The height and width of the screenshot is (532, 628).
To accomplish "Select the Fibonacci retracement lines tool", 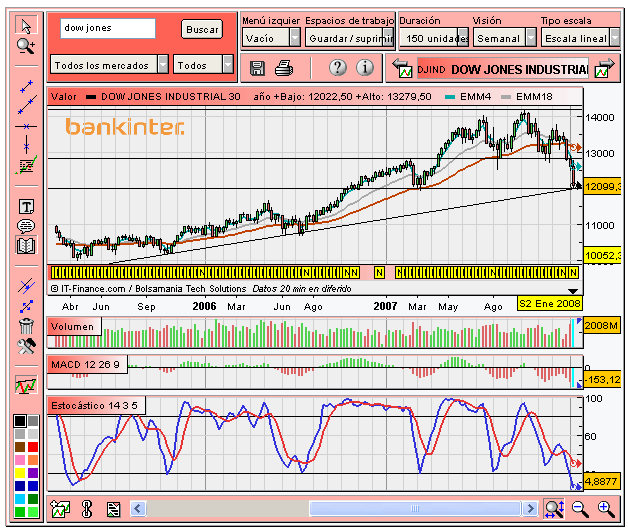I will tap(26, 165).
